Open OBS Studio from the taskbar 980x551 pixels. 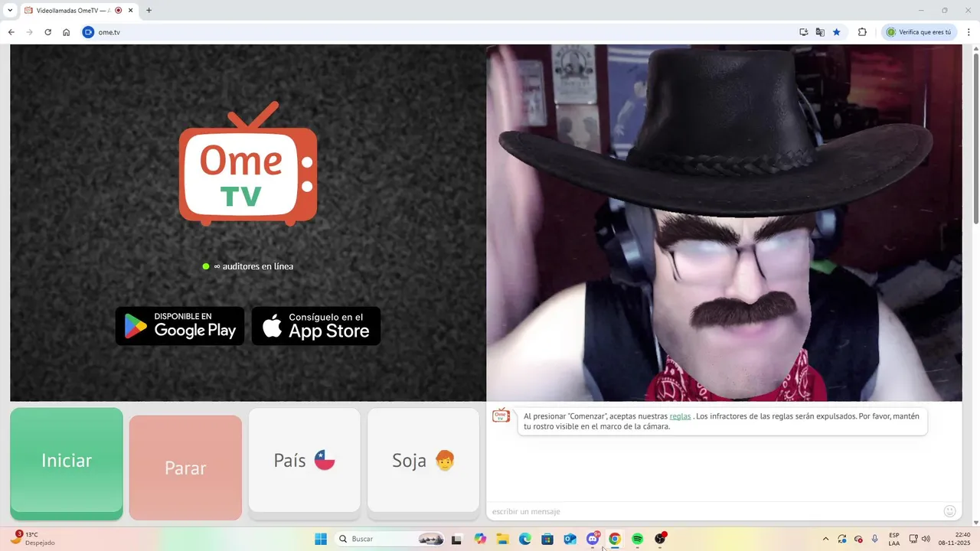pos(660,539)
